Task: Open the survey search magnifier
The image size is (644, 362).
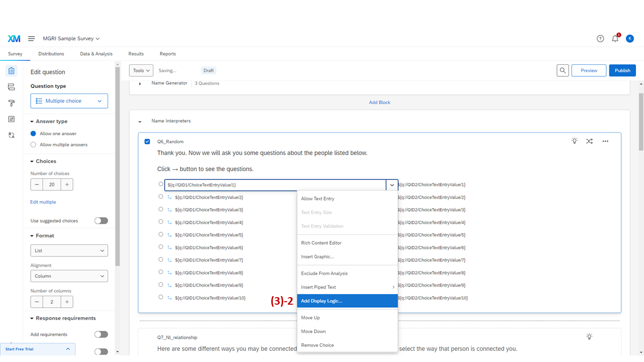Action: click(562, 70)
